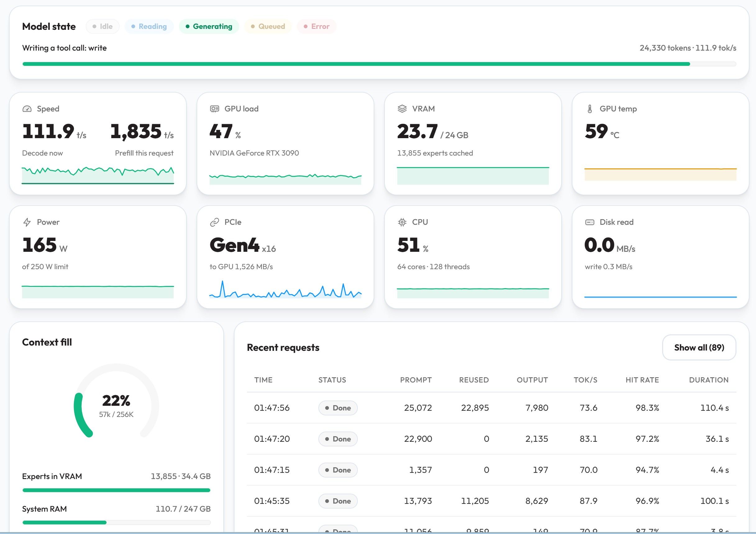This screenshot has width=756, height=534.
Task: Click the 13,793 prompt value
Action: pos(418,501)
